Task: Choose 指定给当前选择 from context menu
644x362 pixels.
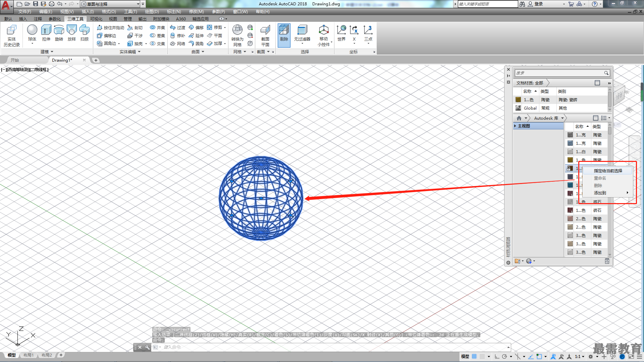Action: pos(608,171)
